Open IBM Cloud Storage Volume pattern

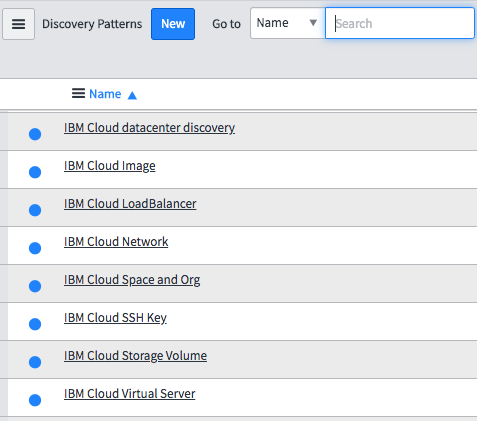tap(135, 356)
